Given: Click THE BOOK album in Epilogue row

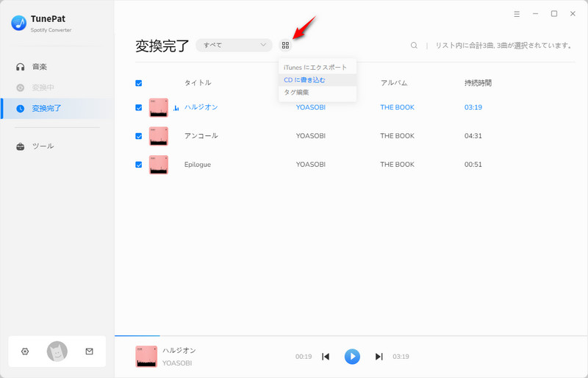Looking at the screenshot, I should click(397, 165).
